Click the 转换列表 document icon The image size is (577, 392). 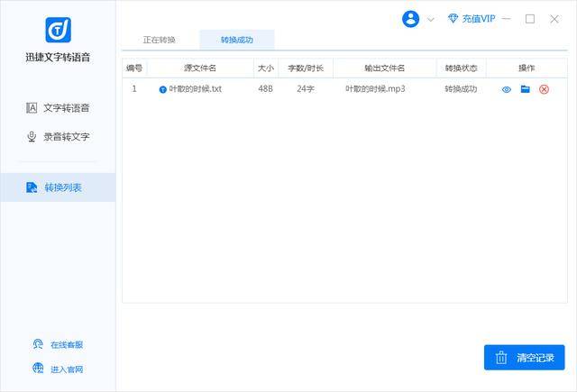(x=32, y=187)
